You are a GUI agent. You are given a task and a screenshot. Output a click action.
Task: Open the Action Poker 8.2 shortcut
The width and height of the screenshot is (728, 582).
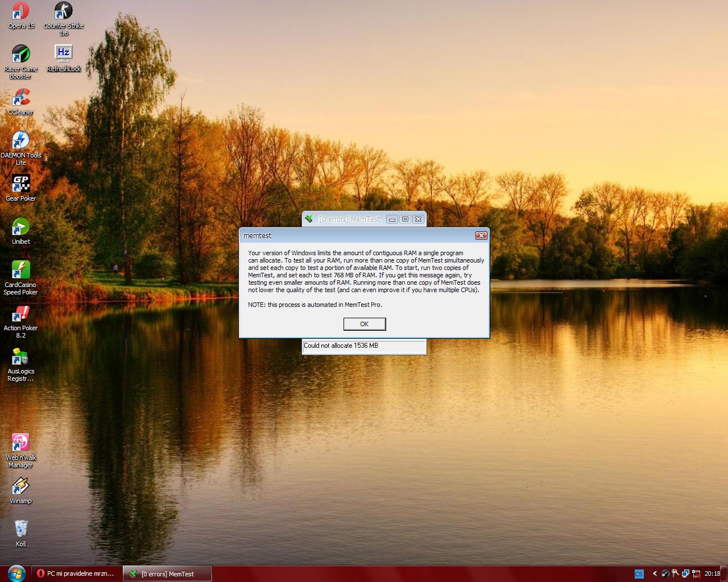21,314
